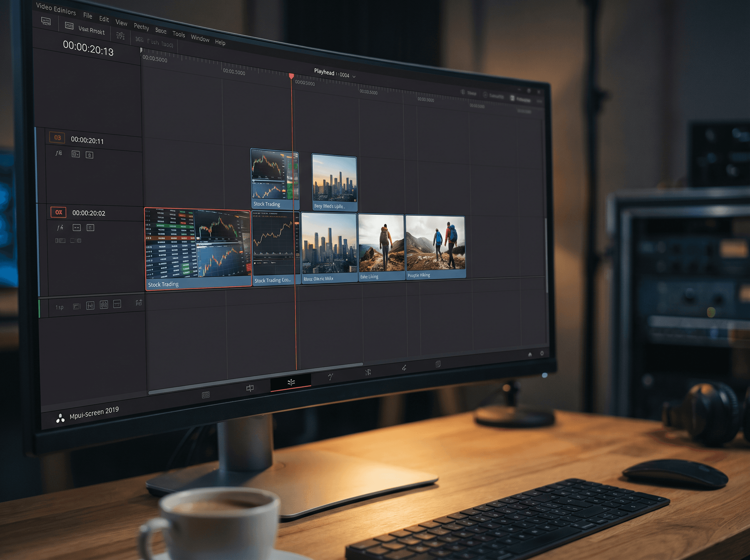Screen dimensions: 750x560
Task: Open the Edit menu
Action: pyautogui.click(x=104, y=19)
